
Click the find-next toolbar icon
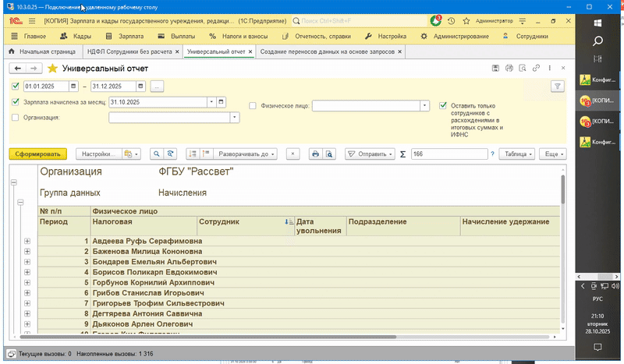pyautogui.click(x=170, y=154)
